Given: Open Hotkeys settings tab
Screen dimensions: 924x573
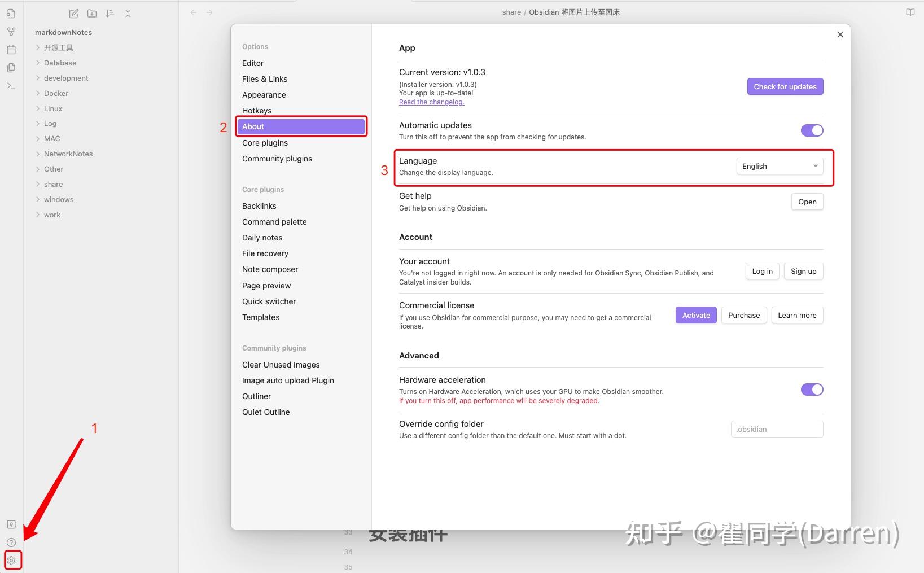Looking at the screenshot, I should pyautogui.click(x=301, y=111).
